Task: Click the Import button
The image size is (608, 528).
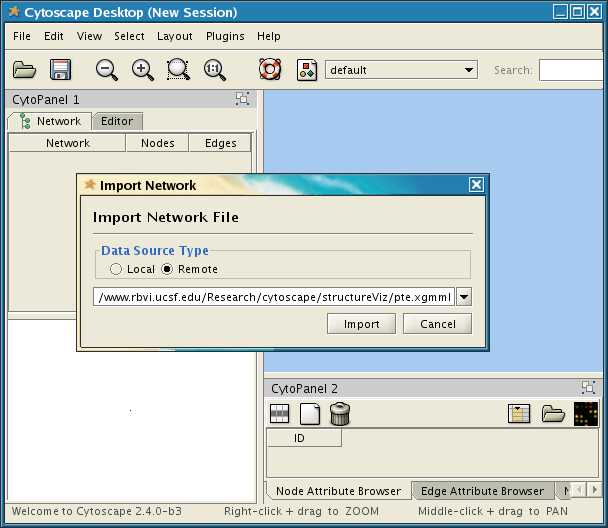Action: tap(361, 324)
